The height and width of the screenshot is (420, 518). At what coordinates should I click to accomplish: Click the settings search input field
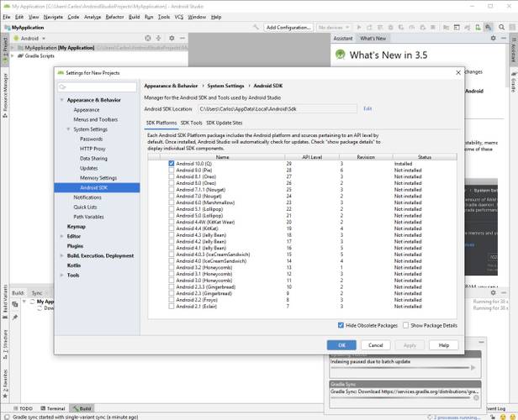(x=97, y=87)
